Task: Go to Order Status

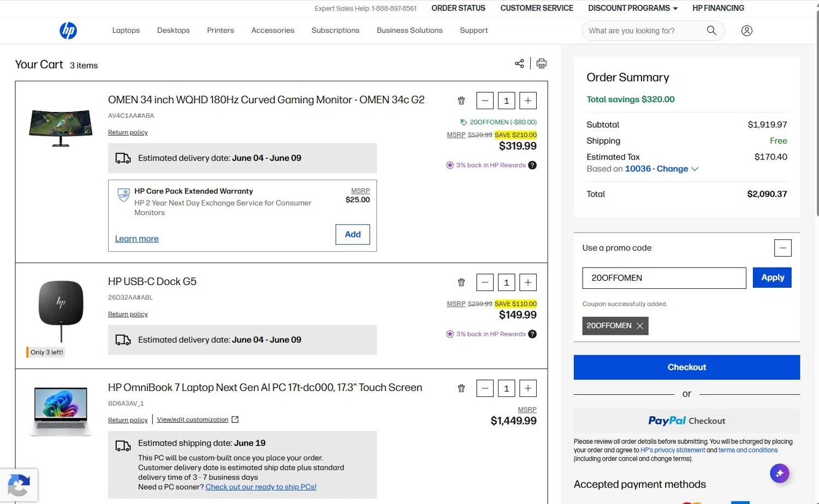Action: click(x=458, y=8)
